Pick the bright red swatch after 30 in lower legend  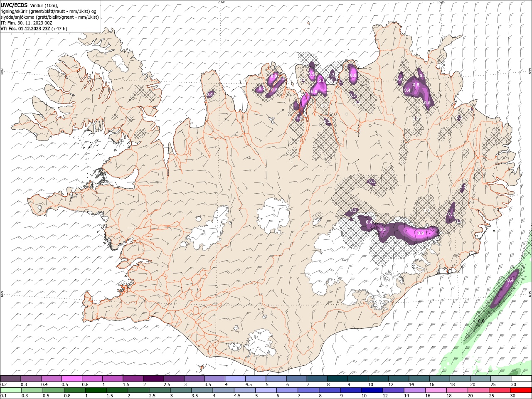click(x=521, y=390)
